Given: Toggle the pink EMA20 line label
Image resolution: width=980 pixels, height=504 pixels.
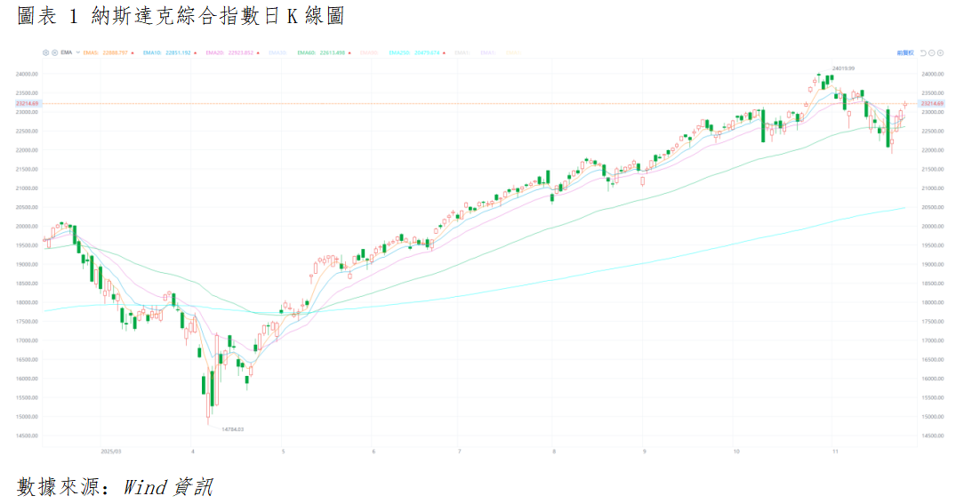Looking at the screenshot, I should [x=215, y=53].
